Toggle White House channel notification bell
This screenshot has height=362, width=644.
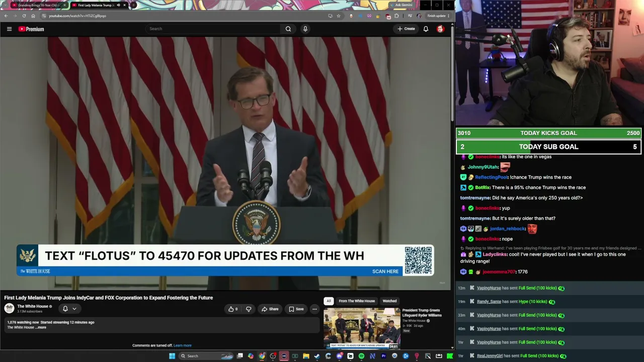(65, 309)
